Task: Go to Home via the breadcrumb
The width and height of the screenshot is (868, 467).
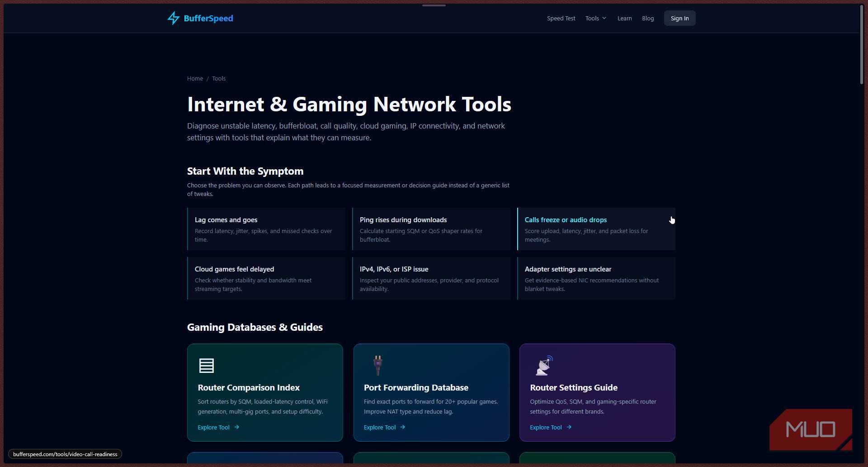Action: [195, 78]
